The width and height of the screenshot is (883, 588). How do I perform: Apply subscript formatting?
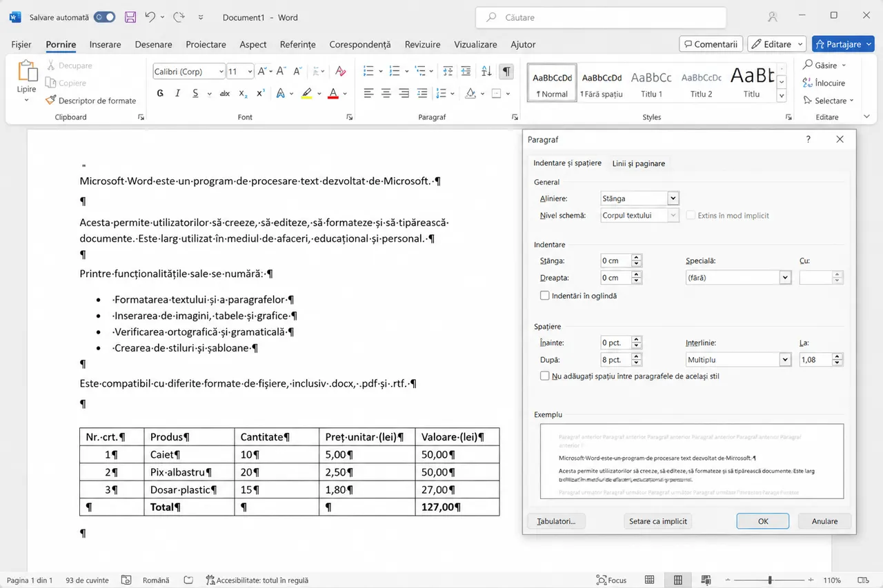243,94
